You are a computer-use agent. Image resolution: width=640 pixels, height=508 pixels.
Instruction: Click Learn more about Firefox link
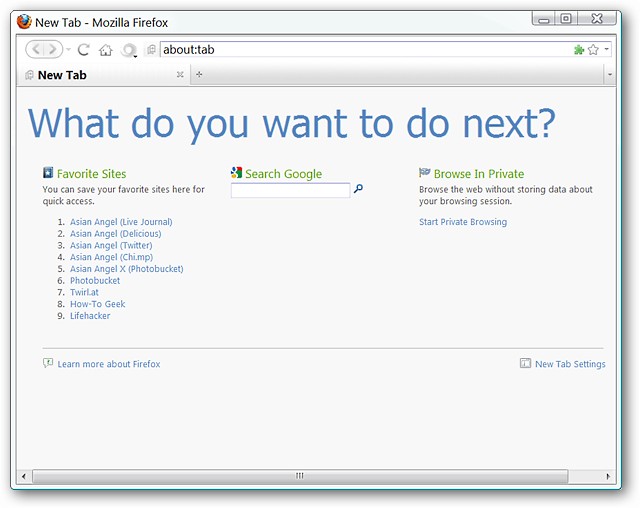tap(109, 364)
